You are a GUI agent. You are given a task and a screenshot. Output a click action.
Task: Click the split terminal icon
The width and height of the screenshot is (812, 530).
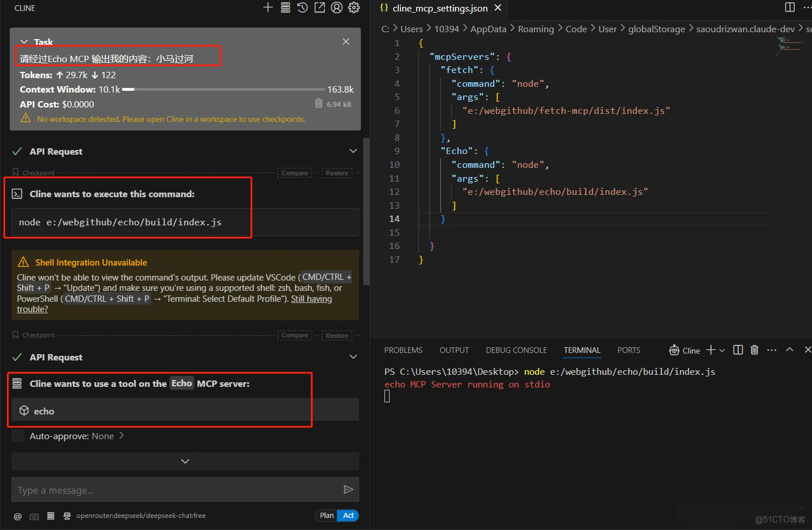[738, 350]
